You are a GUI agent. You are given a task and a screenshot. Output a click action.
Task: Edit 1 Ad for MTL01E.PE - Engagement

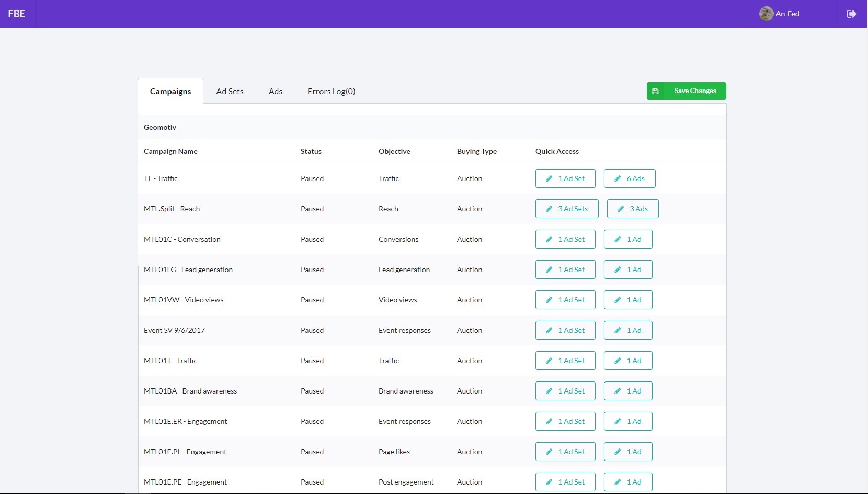click(x=628, y=482)
